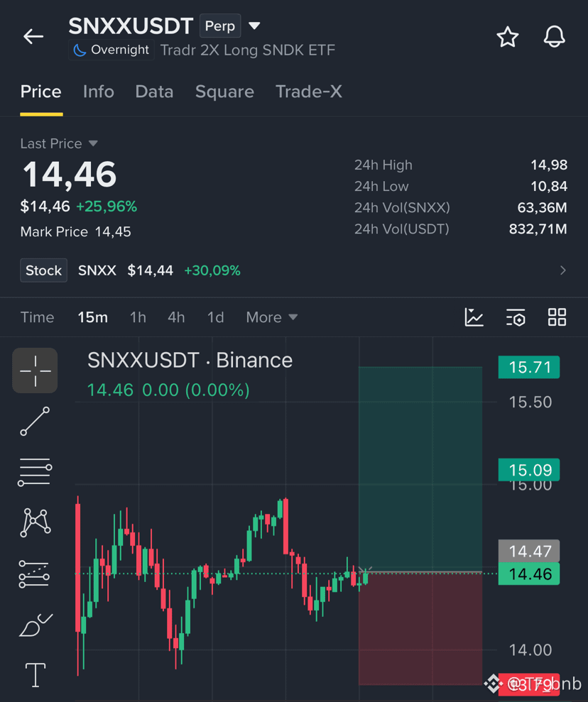Expand the Last Price type dropdown
588x702 pixels.
click(93, 143)
